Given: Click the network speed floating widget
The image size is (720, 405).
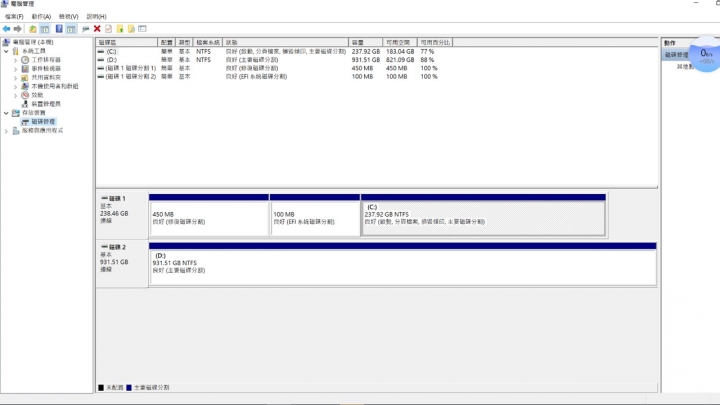Looking at the screenshot, I should [705, 54].
